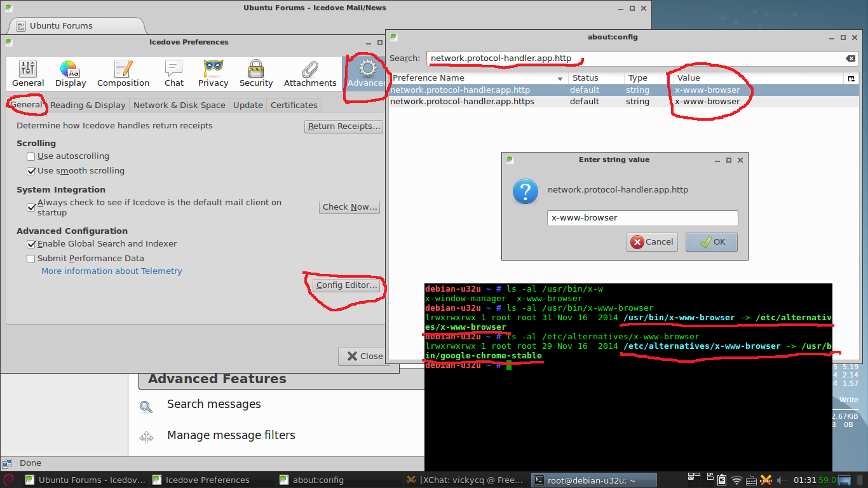This screenshot has width=868, height=488.
Task: Switch to XChat taskbar window
Action: click(x=466, y=480)
